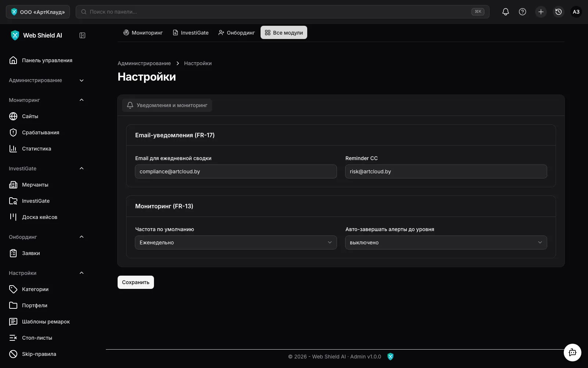
Task: Click kanban icon for Доска кейсов
Action: (13, 217)
